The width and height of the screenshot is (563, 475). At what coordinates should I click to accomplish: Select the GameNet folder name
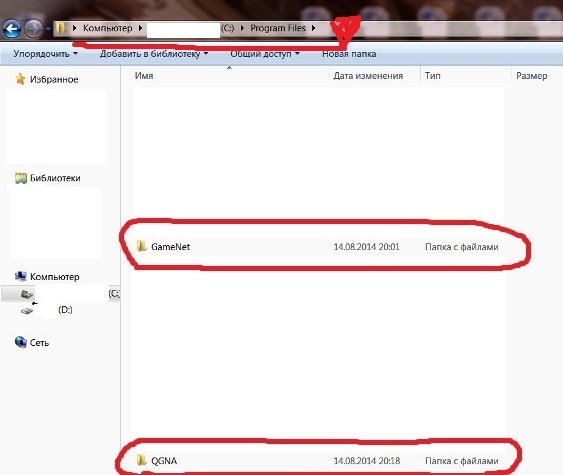tap(171, 247)
